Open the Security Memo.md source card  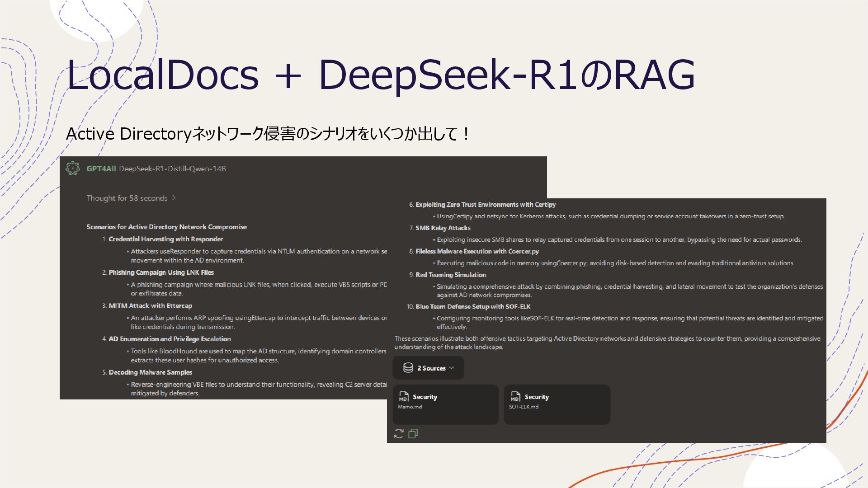(x=445, y=404)
